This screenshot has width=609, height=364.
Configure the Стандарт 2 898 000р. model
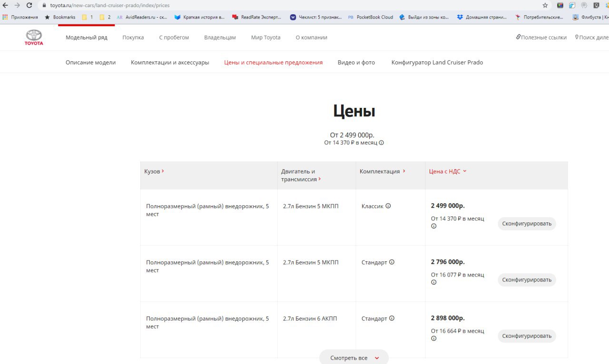(x=527, y=336)
